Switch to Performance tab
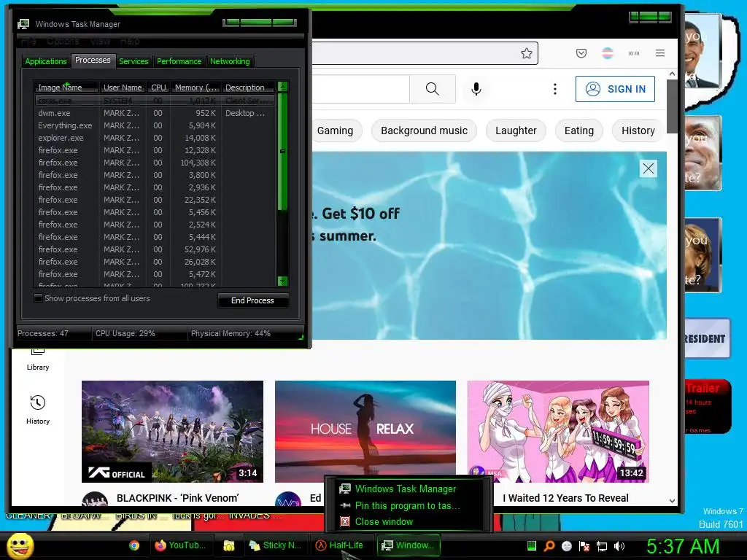The height and width of the screenshot is (560, 747). point(179,61)
